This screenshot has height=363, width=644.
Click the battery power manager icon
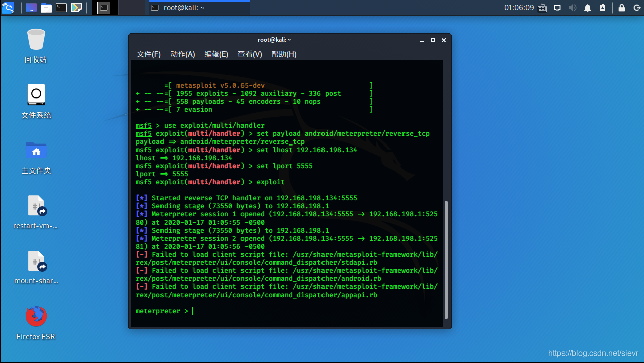pos(603,8)
